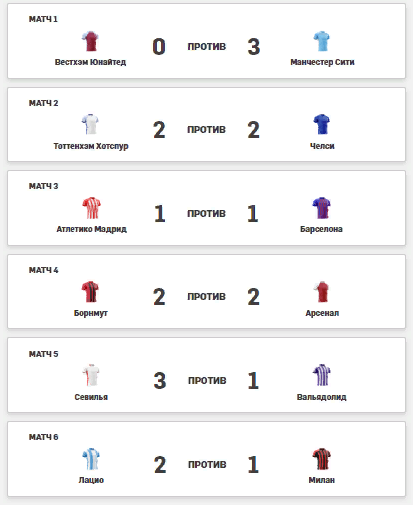Select the Тоттенхэм Хотспур white jersey icon
Viewport: 413px width, 505px height.
click(90, 124)
